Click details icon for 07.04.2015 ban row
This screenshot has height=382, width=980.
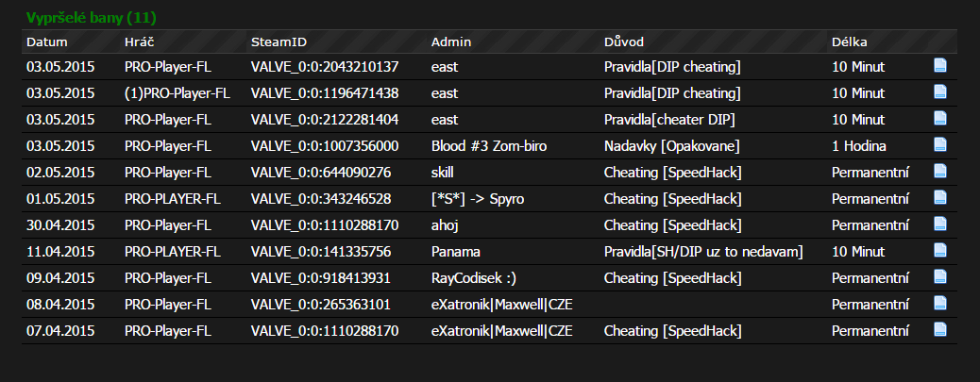point(940,329)
